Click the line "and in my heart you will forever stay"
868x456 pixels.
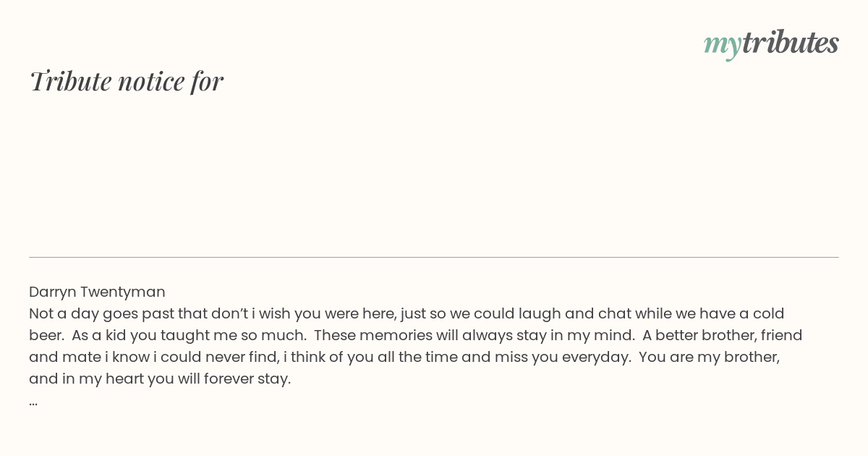pyautogui.click(x=160, y=379)
